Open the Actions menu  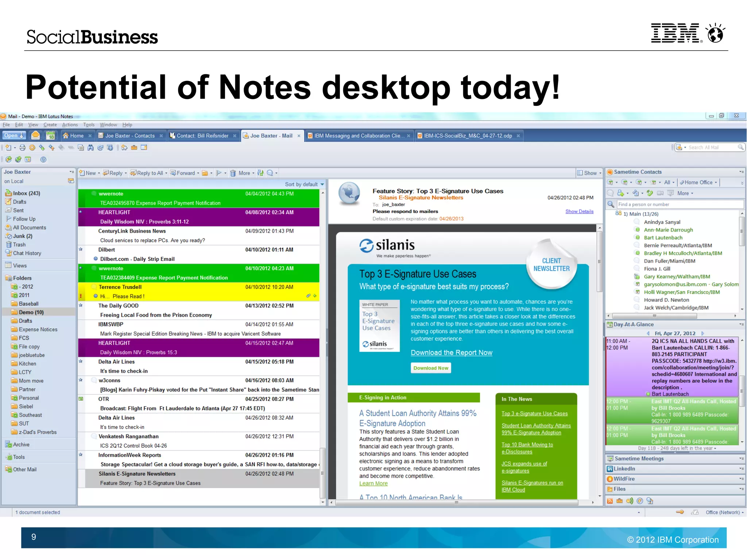click(x=70, y=125)
